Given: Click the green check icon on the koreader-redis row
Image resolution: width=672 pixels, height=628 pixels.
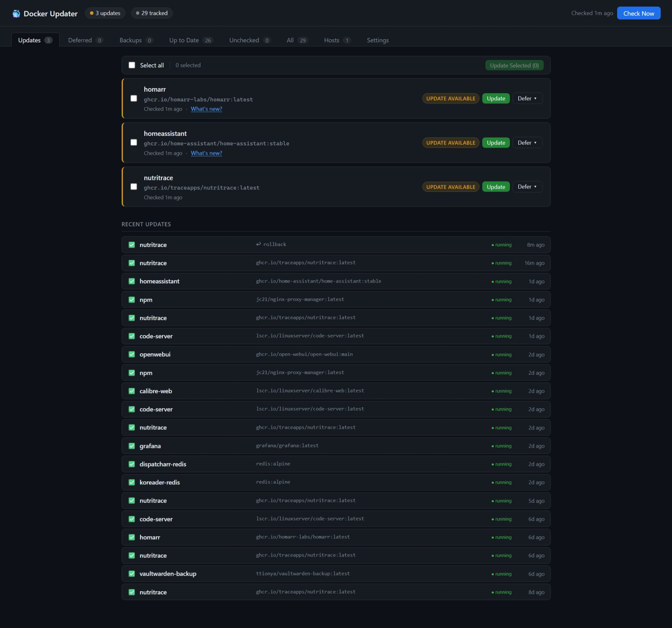Looking at the screenshot, I should pyautogui.click(x=132, y=482).
